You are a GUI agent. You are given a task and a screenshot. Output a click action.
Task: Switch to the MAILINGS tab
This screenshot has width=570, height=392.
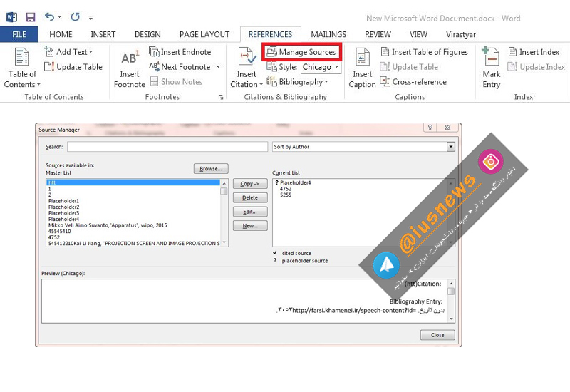pos(328,34)
